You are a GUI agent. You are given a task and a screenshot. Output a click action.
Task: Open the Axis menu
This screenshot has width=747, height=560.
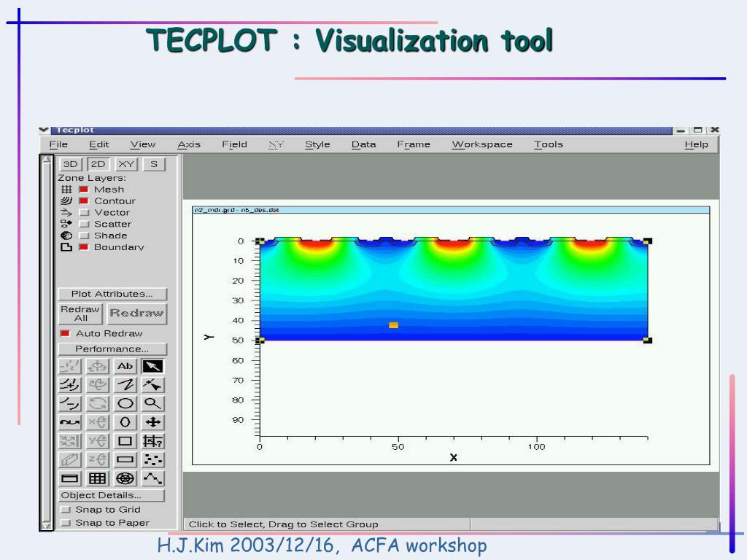click(x=189, y=144)
